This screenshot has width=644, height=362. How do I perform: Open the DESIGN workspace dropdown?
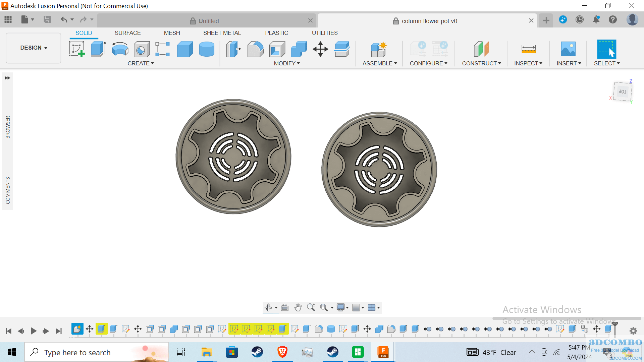[x=34, y=48]
